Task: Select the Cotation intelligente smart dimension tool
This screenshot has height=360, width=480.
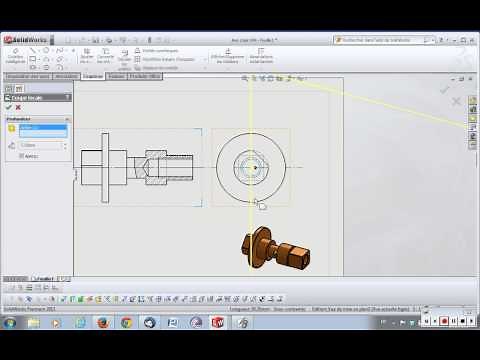Action: coord(15,56)
